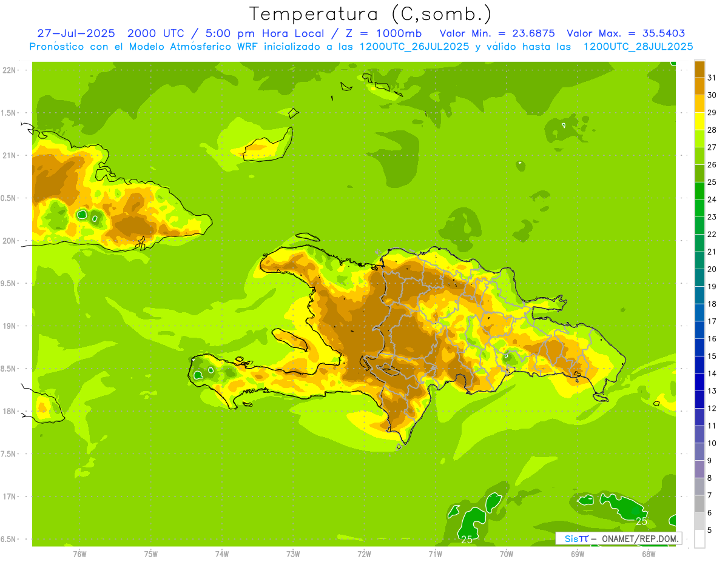
Task: Click the "1200UTC_28JUL2025" valid-until time text
Action: point(638,47)
